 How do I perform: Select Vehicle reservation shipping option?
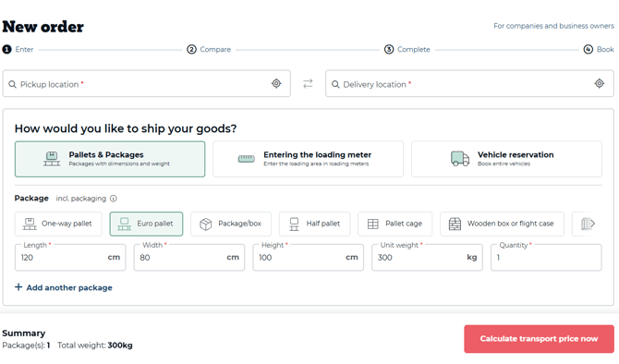(x=506, y=159)
